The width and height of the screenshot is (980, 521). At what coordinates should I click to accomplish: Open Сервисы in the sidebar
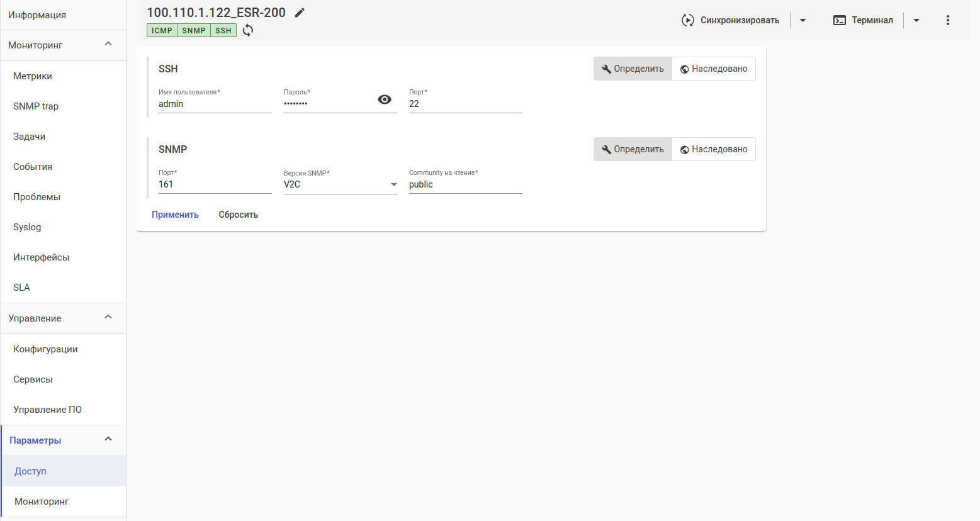pyautogui.click(x=63, y=379)
